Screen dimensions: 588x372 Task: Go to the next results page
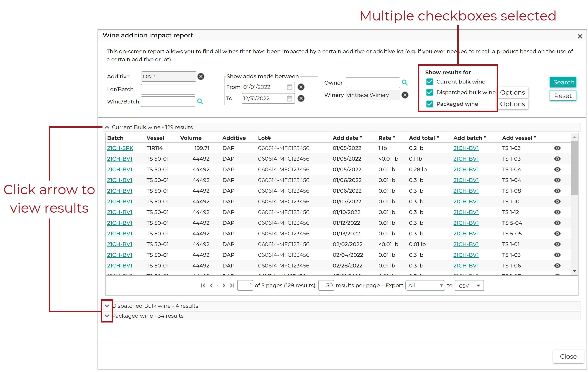pos(224,285)
